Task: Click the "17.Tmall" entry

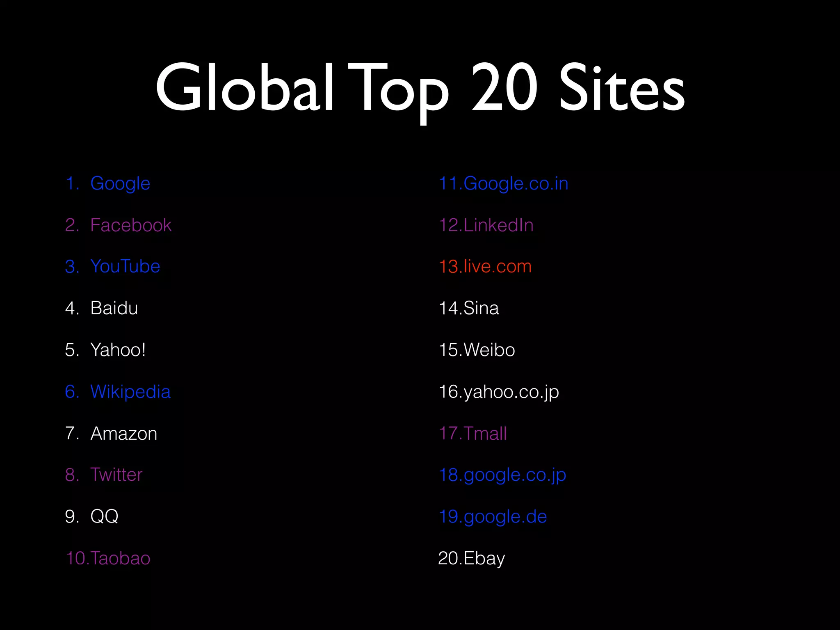Action: 473,434
